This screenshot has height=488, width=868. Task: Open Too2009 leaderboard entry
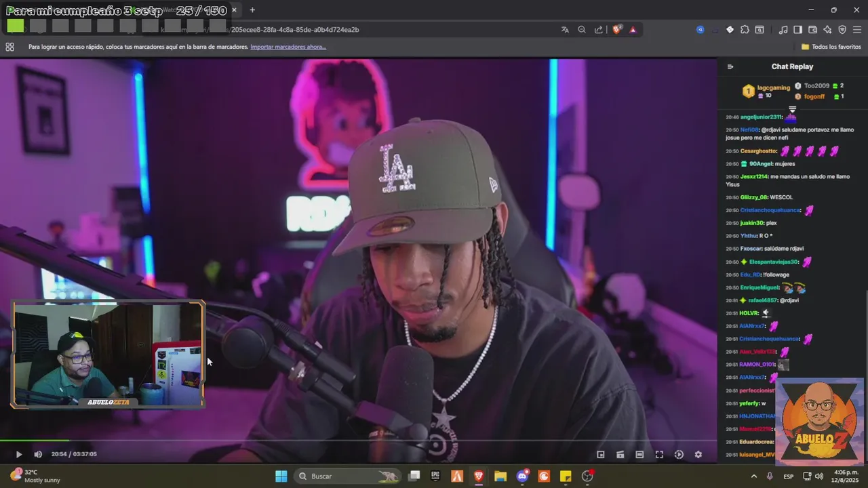[818, 86]
